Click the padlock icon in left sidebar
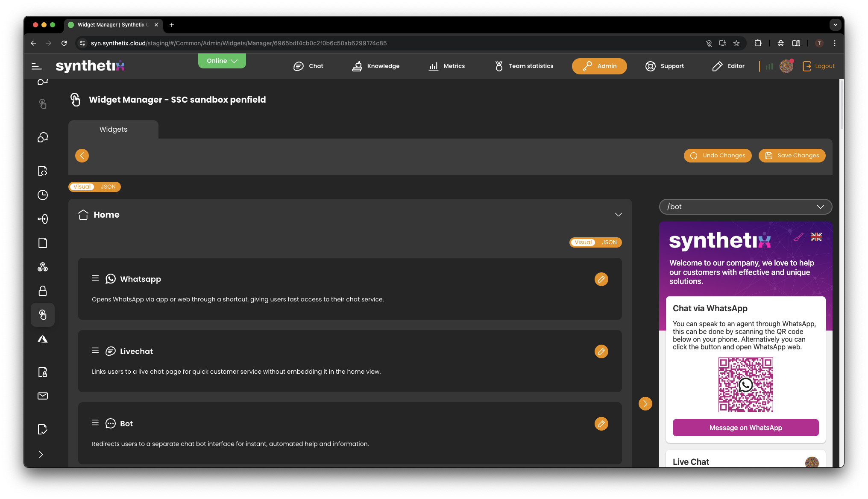 [43, 291]
